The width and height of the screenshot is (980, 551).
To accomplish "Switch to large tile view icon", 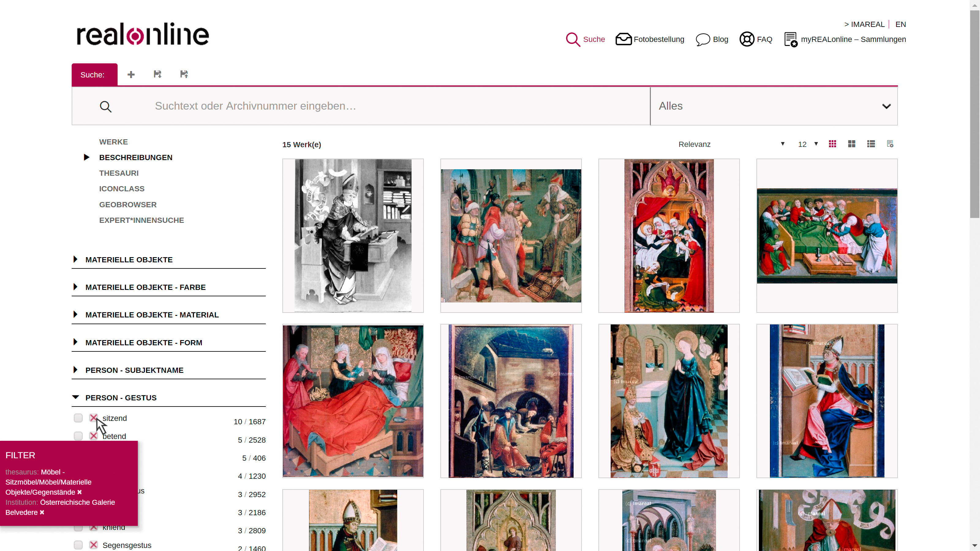I will 852,144.
